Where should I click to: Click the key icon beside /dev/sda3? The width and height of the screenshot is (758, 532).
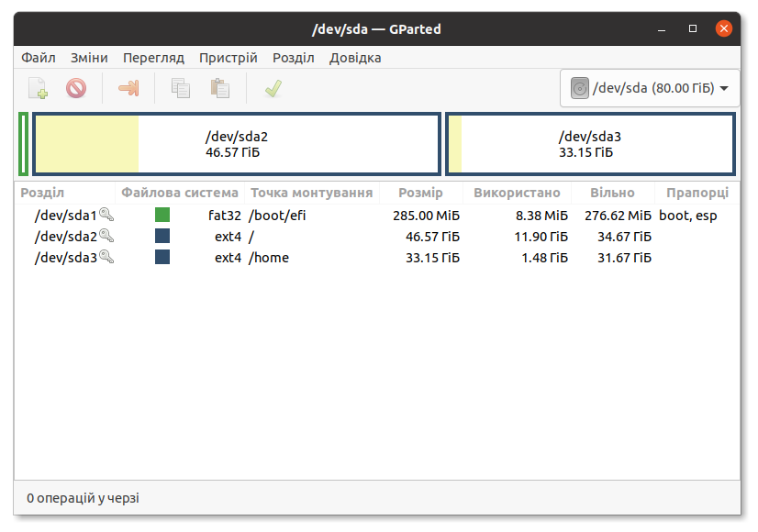coord(107,258)
